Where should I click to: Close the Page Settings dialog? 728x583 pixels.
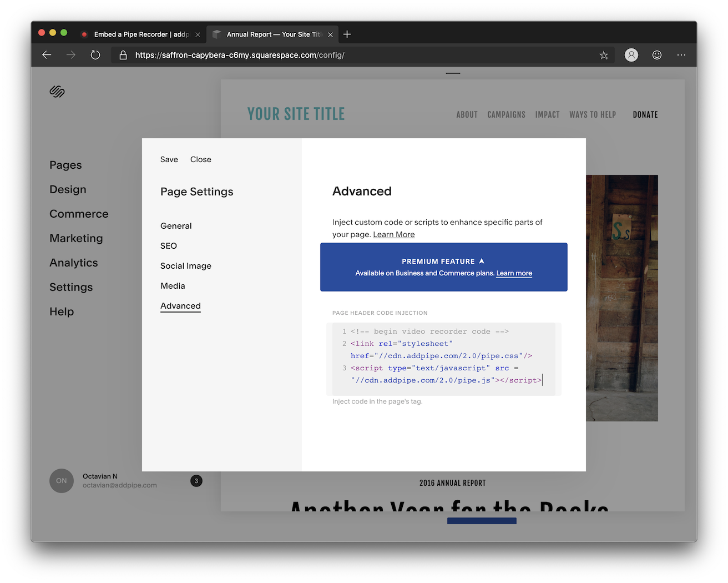tap(200, 159)
